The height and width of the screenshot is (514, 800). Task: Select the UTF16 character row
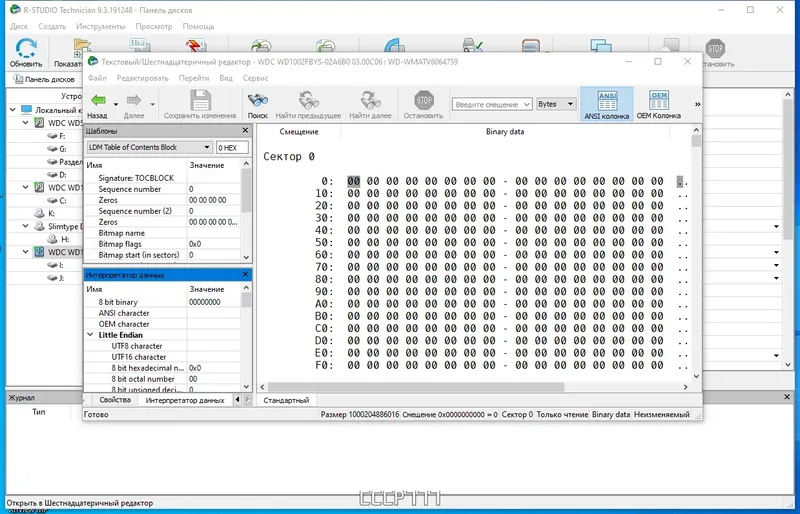pyautogui.click(x=162, y=357)
